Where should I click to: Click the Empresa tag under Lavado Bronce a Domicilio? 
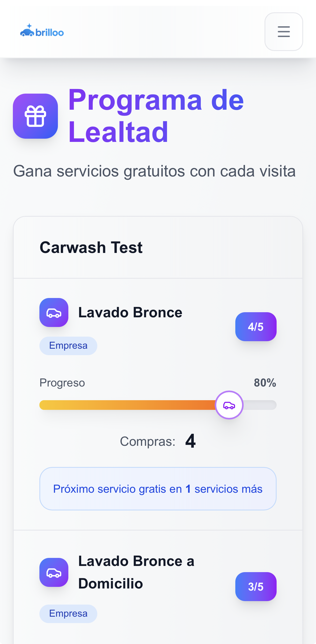point(68,614)
